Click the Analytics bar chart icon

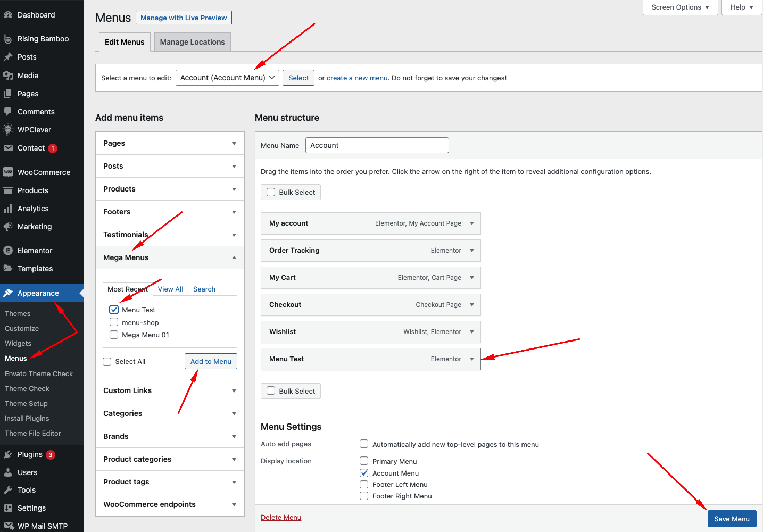[x=8, y=209]
